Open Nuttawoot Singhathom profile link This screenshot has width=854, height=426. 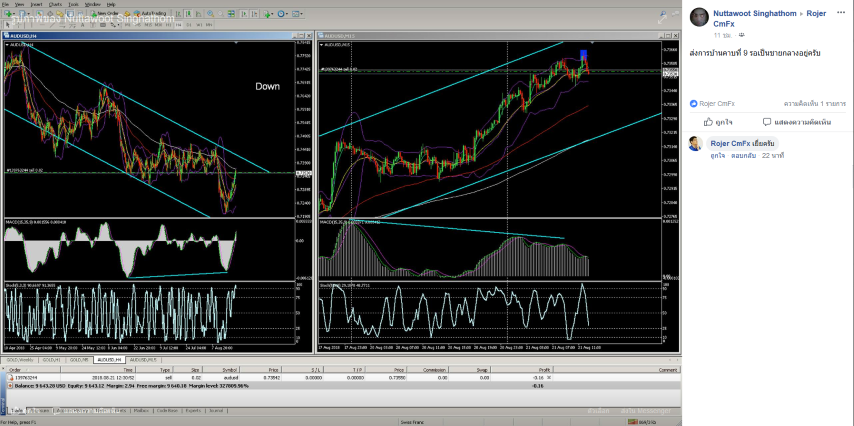[755, 14]
